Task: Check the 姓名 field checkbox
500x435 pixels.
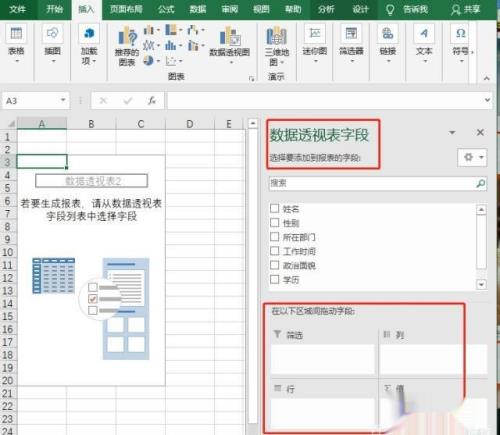Action: [275, 208]
